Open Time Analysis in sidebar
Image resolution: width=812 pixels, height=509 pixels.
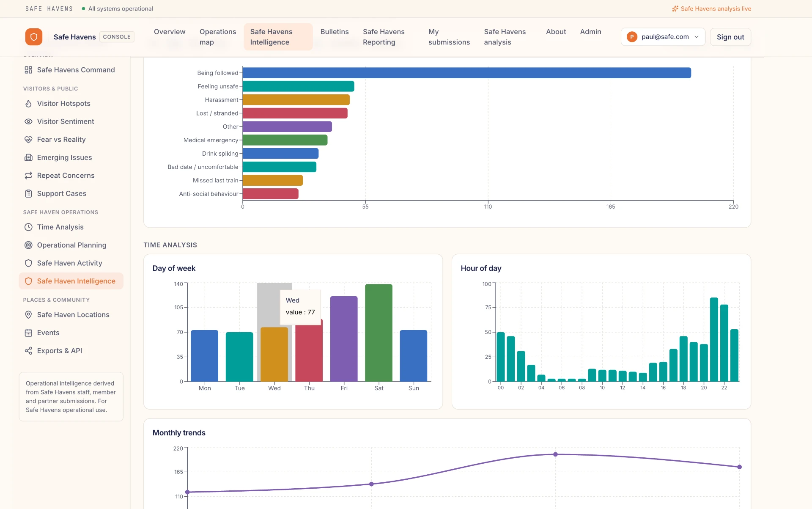(71, 227)
